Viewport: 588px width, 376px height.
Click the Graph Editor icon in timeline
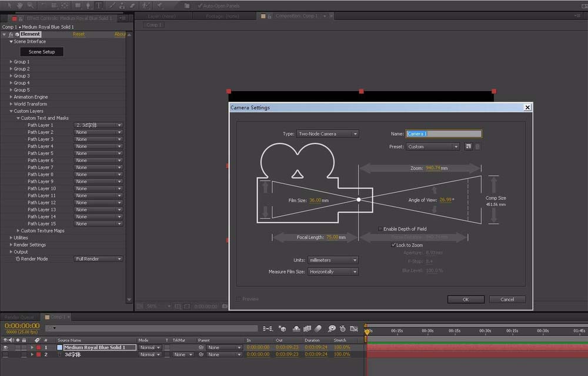pyautogui.click(x=354, y=328)
